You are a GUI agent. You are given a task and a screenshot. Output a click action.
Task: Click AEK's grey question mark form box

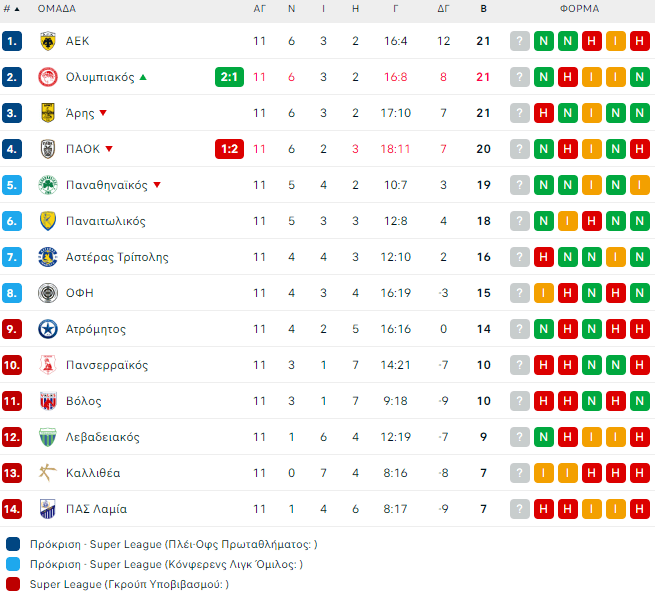click(x=520, y=41)
